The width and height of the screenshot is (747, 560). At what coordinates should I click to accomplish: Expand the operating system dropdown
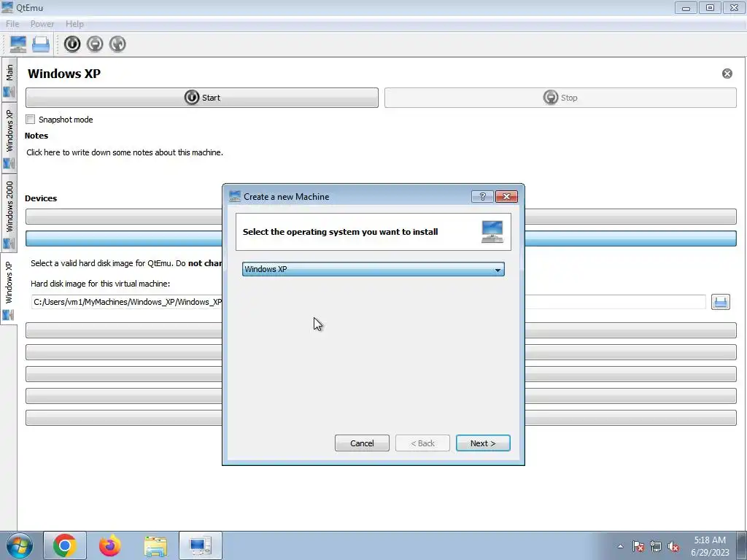373,269
